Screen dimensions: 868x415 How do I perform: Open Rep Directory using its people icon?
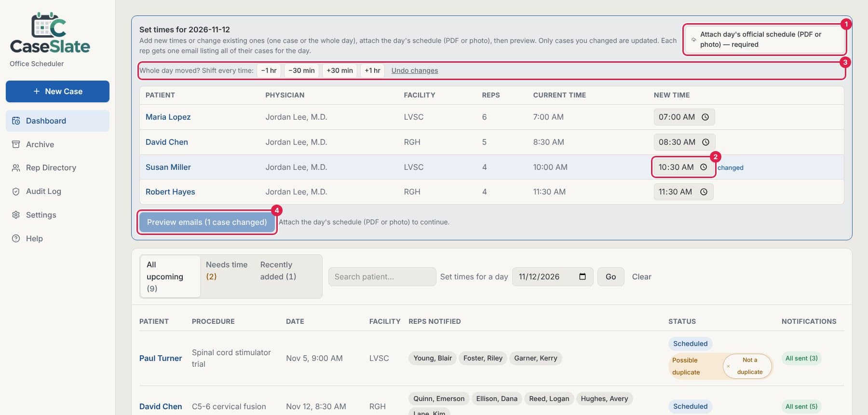pos(16,167)
